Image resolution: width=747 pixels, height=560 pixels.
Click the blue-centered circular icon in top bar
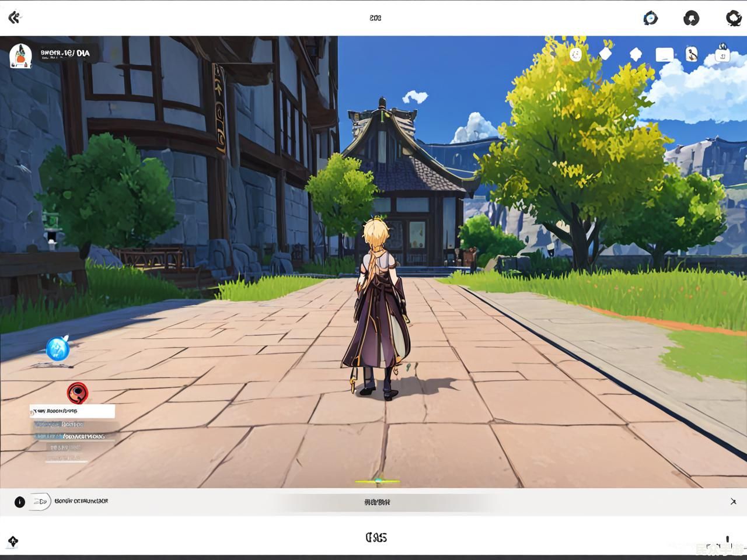click(650, 18)
